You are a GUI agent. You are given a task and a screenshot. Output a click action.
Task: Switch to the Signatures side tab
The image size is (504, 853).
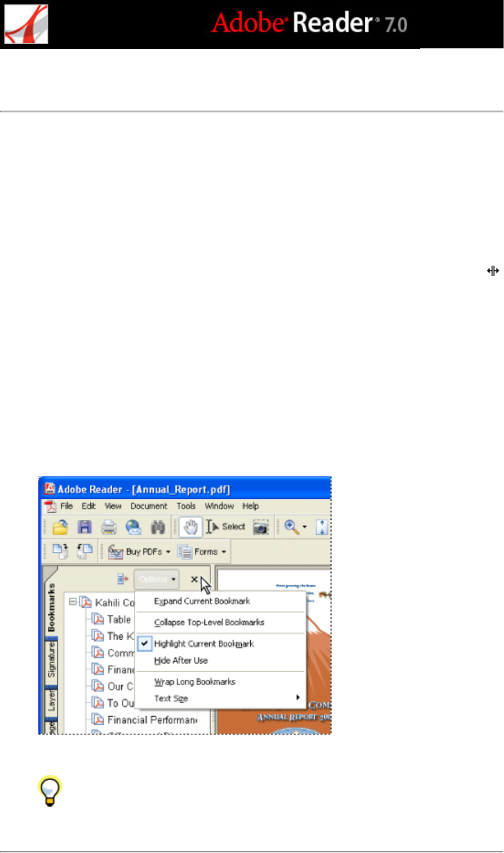[52, 660]
